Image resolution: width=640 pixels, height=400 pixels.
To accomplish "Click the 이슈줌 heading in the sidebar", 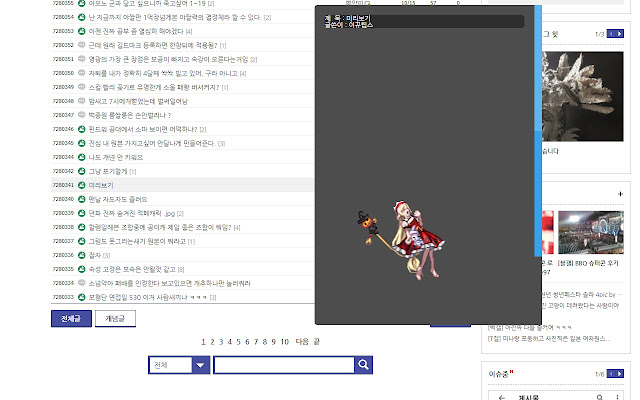I will 498,374.
